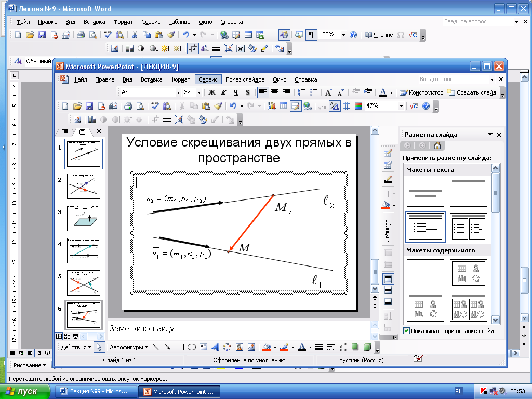This screenshot has width=532, height=399.
Task: Click line style icon in drawing toolbar
Action: 319,347
